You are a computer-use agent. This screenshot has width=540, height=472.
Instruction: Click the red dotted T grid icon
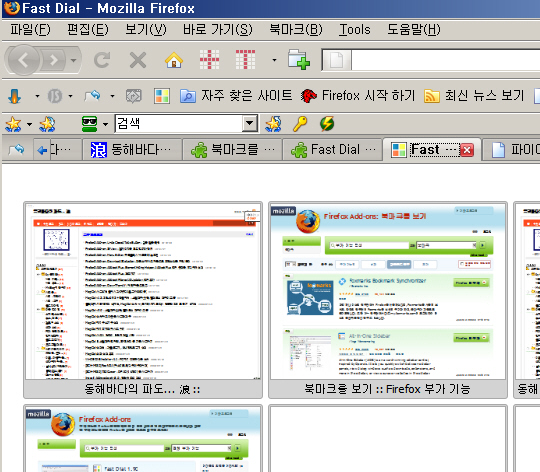click(245, 60)
